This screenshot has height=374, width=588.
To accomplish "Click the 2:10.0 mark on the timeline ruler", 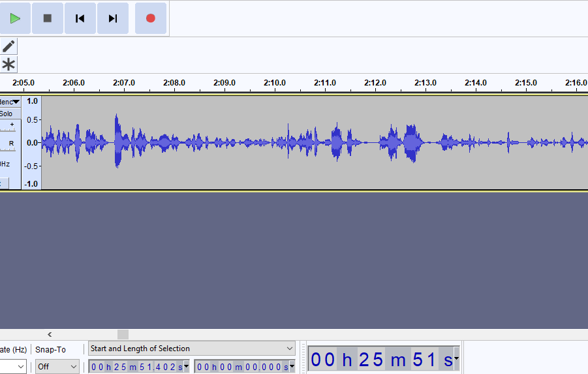I will click(x=275, y=83).
